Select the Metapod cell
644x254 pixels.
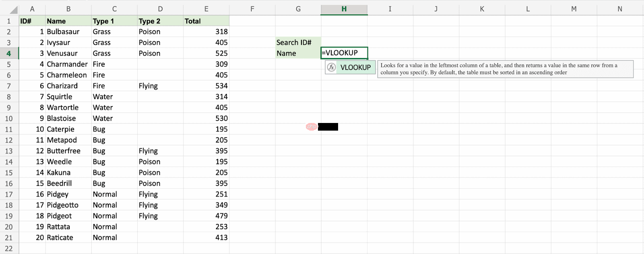(68, 140)
